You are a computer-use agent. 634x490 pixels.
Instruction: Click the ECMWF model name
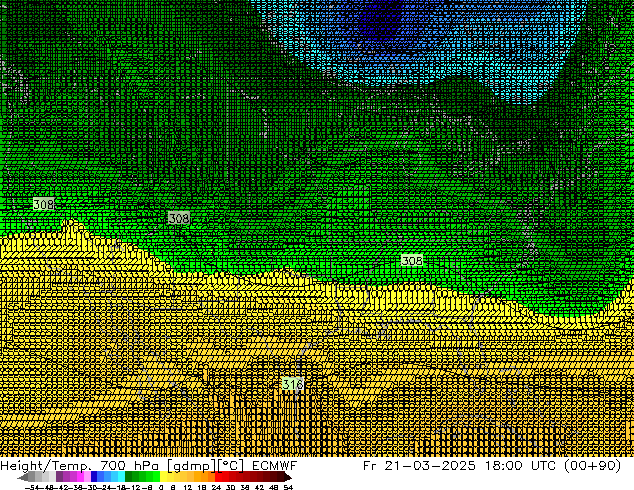274,466
